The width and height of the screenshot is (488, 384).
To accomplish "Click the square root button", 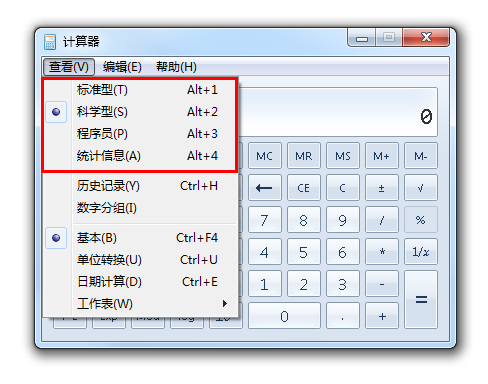I will point(421,188).
